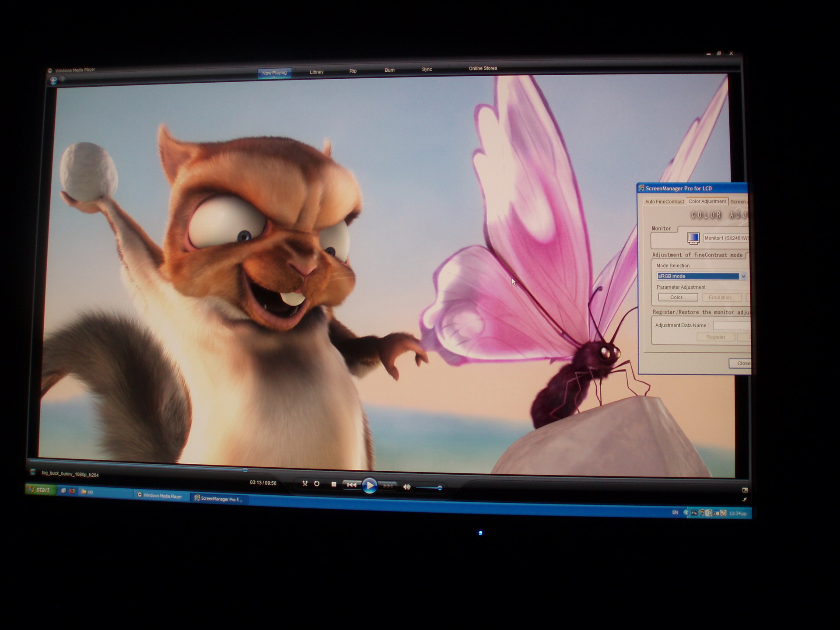Open the Sync tab
Image resolution: width=840 pixels, height=630 pixels.
(x=427, y=69)
